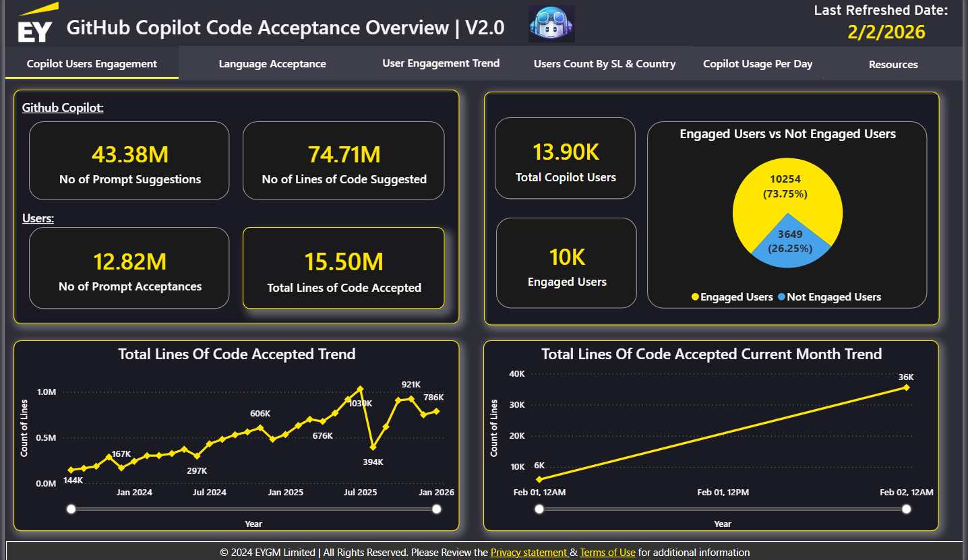968x560 pixels.
Task: Click the 10K Engaged Users card
Action: point(567,263)
